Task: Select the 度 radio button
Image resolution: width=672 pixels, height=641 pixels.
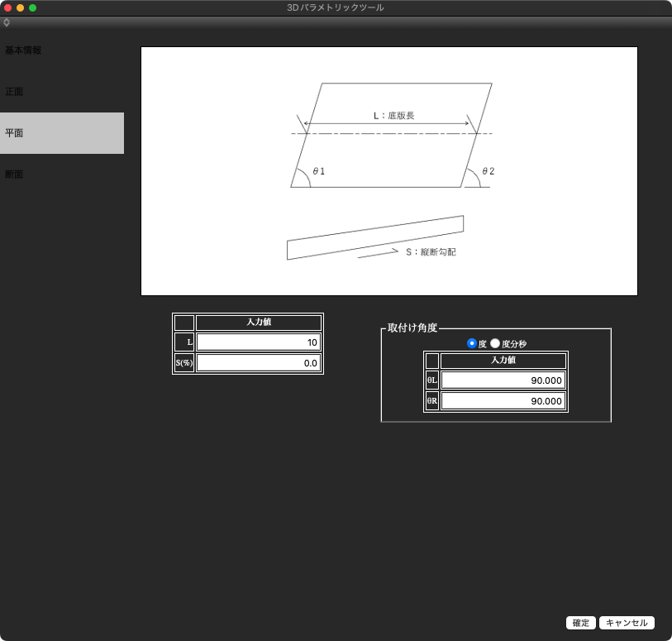Action: [472, 343]
